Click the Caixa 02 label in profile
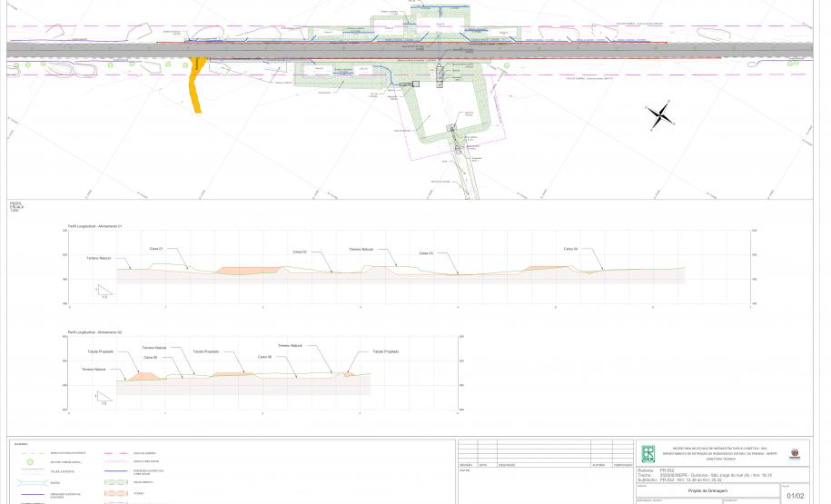The image size is (831, 504). click(299, 252)
